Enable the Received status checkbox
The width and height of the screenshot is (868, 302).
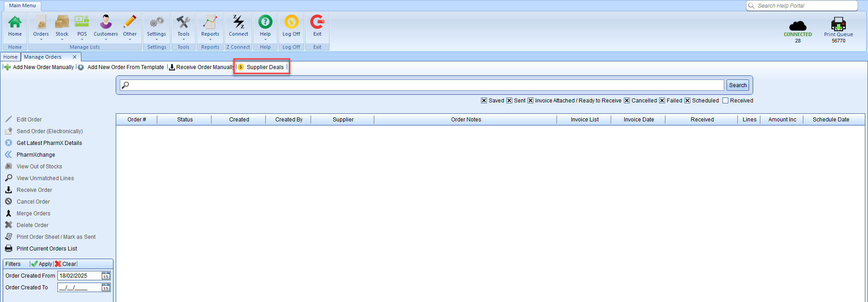pyautogui.click(x=725, y=101)
